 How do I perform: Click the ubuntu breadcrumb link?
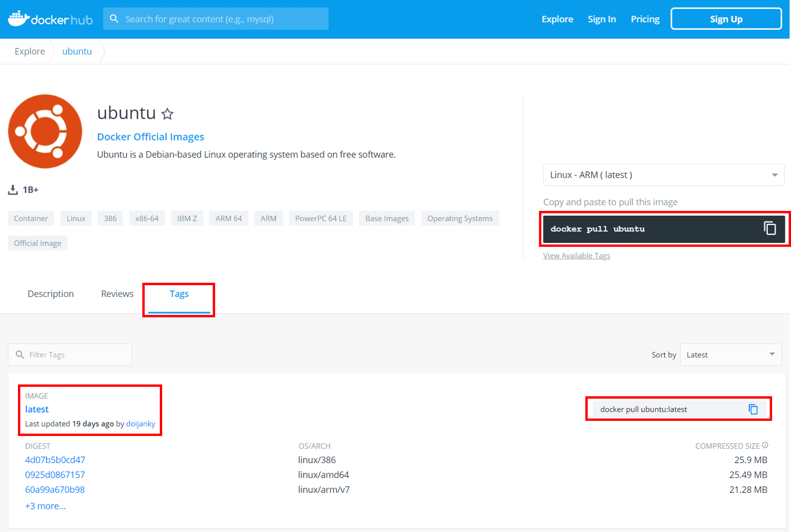[x=77, y=51]
